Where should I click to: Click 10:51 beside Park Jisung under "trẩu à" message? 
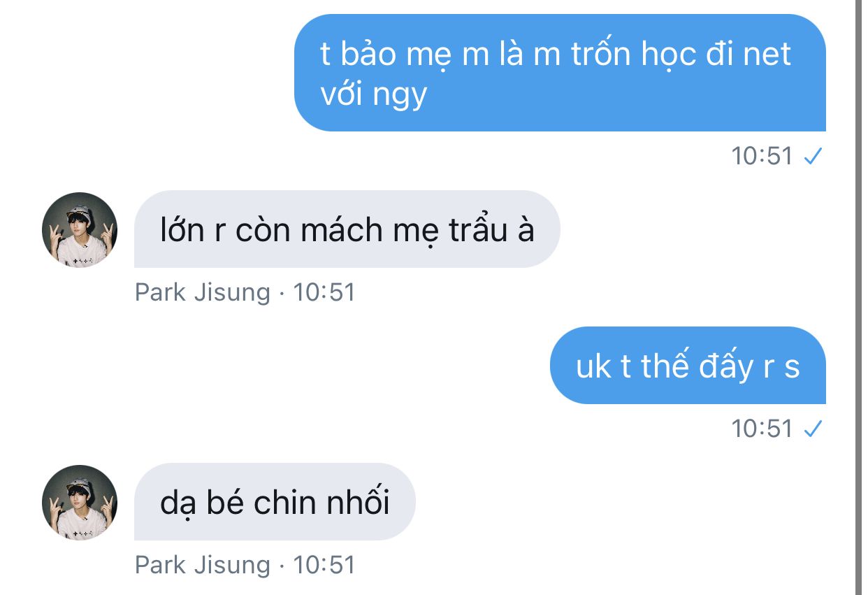[324, 292]
